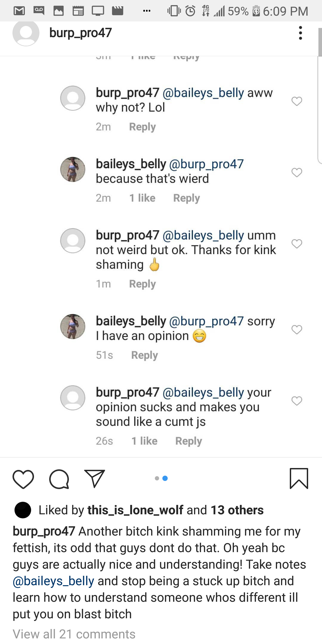The height and width of the screenshot is (644, 322).
Task: Save post with bookmark icon
Action: click(299, 478)
